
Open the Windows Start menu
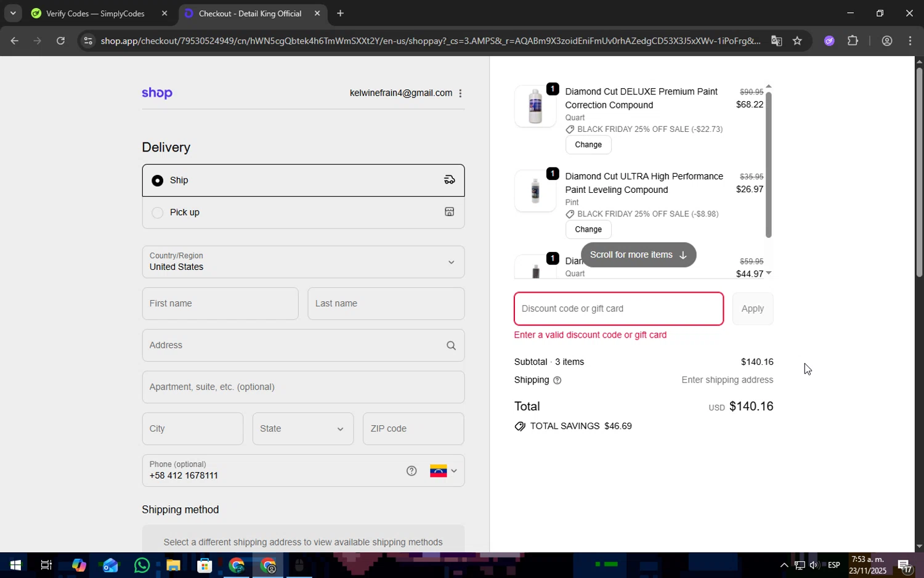[15, 566]
